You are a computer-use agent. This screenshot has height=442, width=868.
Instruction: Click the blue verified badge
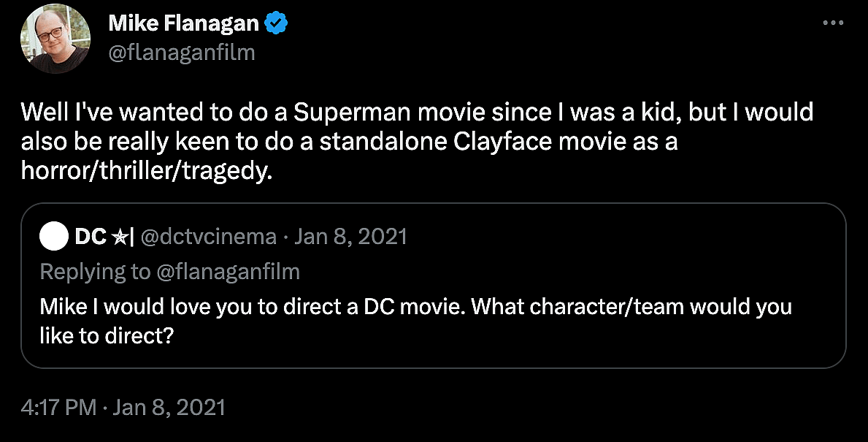tap(276, 24)
